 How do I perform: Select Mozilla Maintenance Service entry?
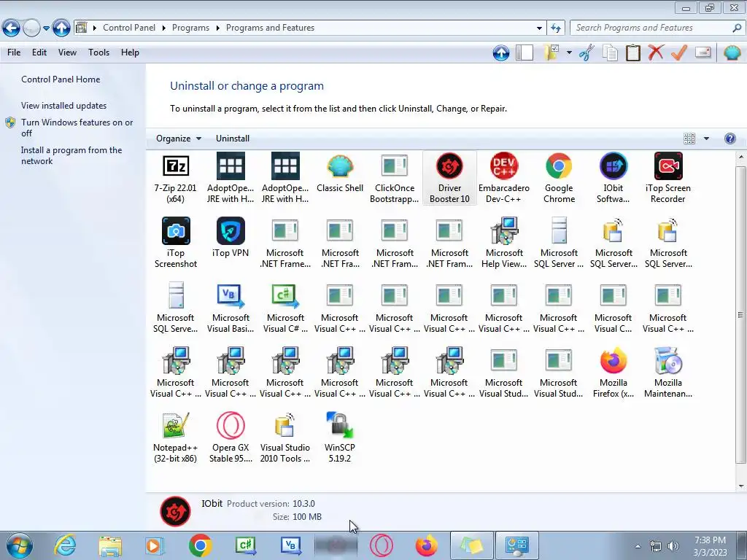pyautogui.click(x=668, y=373)
